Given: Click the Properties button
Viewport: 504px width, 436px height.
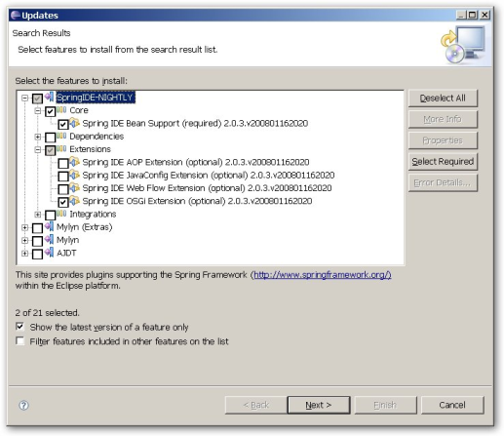Looking at the screenshot, I should click(443, 140).
